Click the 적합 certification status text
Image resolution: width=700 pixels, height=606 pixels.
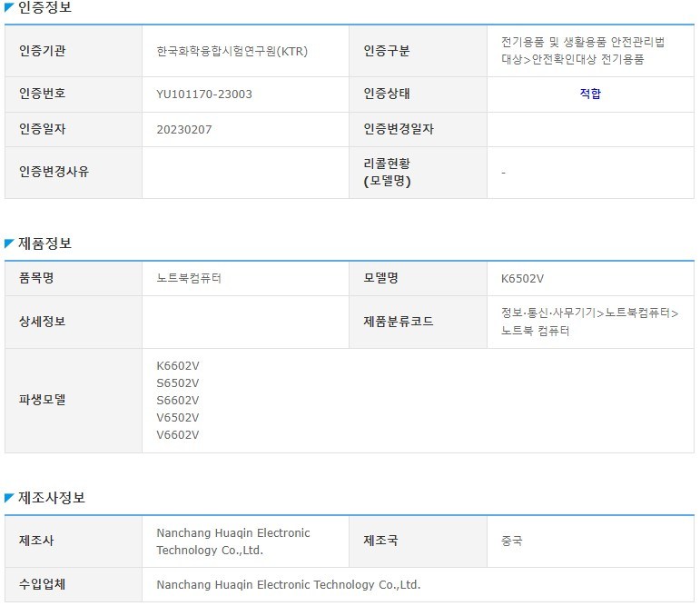[x=590, y=94]
